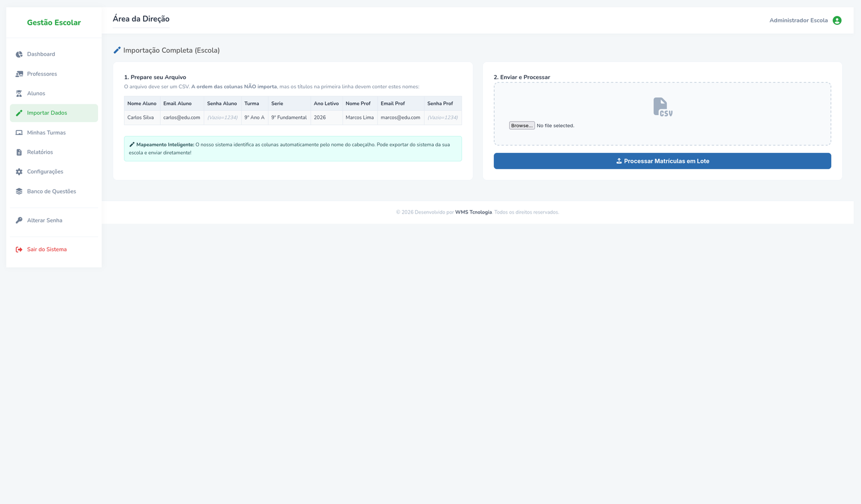Click the Minhas Turmas laptop icon
Viewport: 861px width, 504px height.
tap(19, 133)
